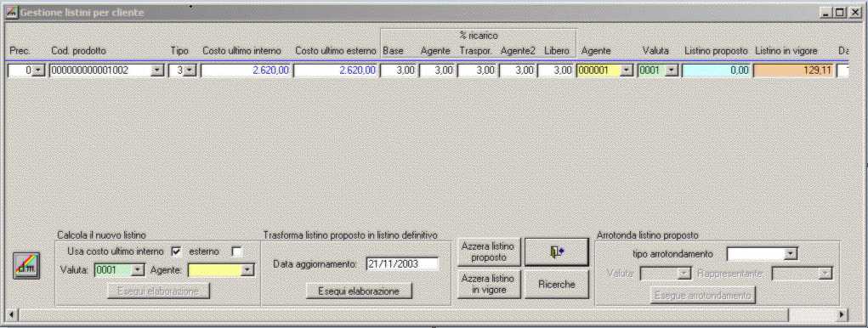Click the Ricerche button
Viewport: 868px width, 328px height.
556,285
